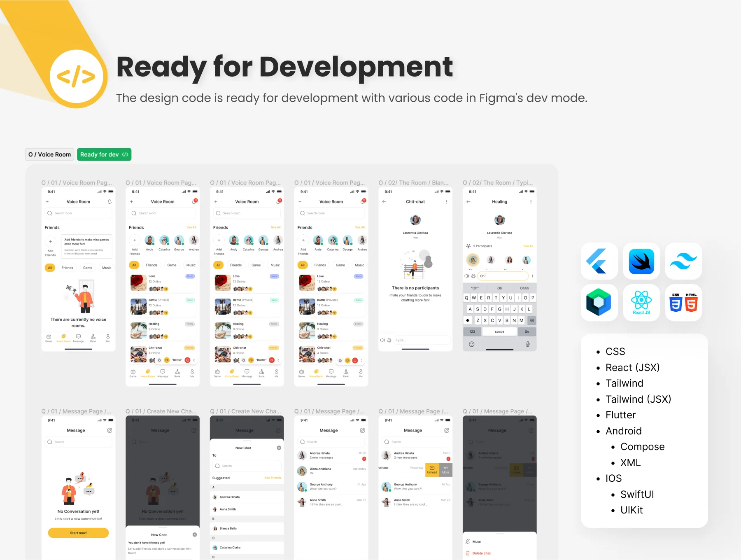Click "Compose" under Android in the list
This screenshot has height=560, width=741.
pyautogui.click(x=642, y=447)
